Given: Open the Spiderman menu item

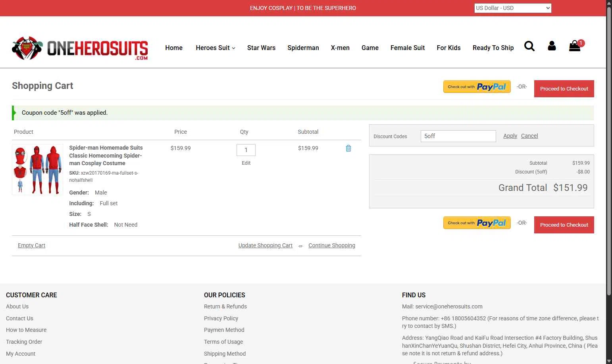Looking at the screenshot, I should [303, 48].
